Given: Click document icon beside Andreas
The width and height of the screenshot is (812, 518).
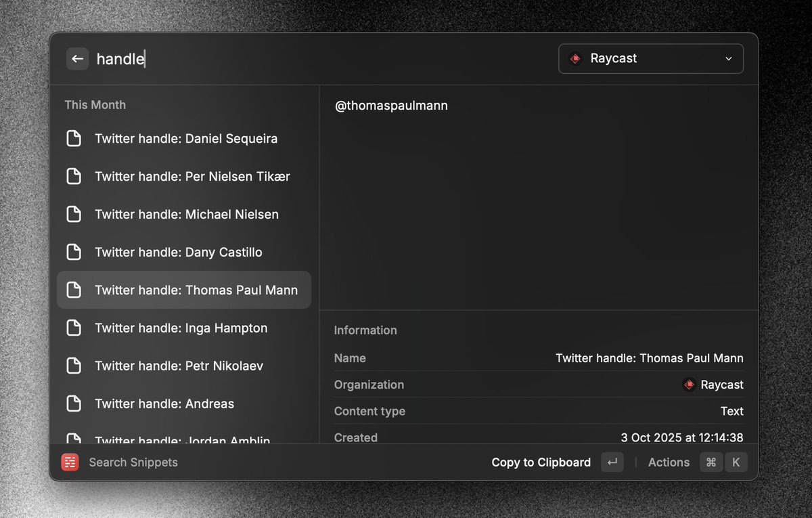Looking at the screenshot, I should (73, 404).
